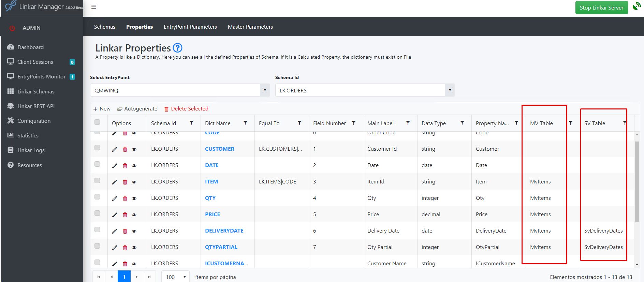The image size is (644, 282).
Task: Edit the QTY row with pencil icon
Action: click(115, 198)
